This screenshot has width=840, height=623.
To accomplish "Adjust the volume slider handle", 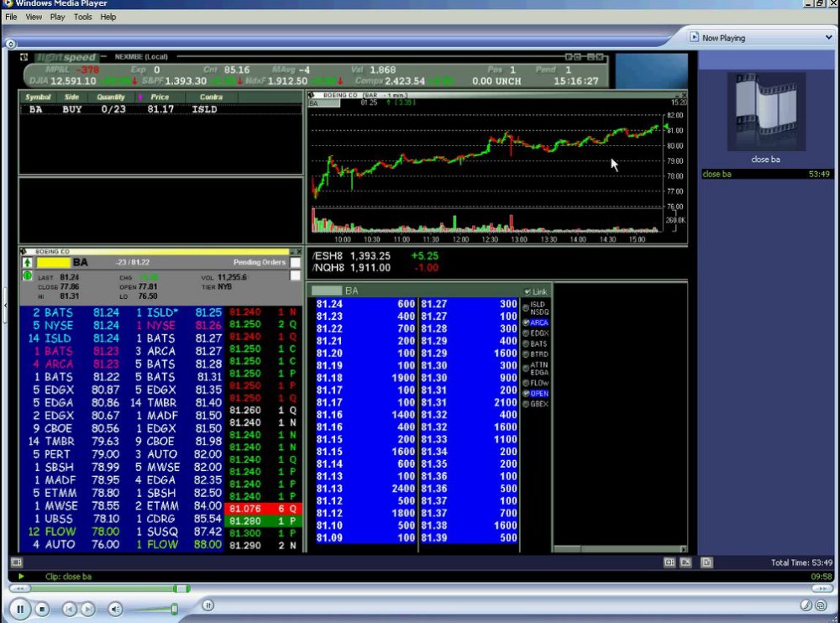I will point(174,609).
